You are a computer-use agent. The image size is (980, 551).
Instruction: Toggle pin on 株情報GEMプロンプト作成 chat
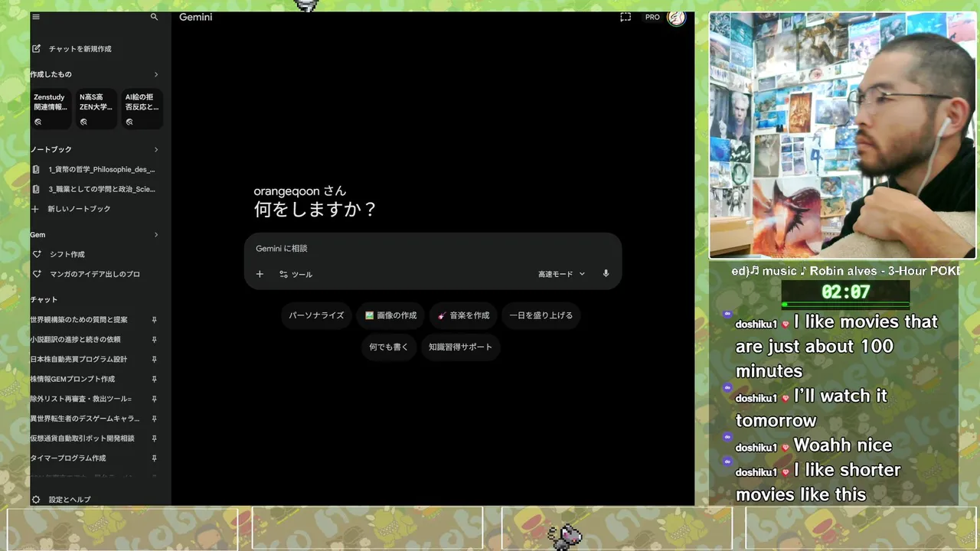pos(154,380)
